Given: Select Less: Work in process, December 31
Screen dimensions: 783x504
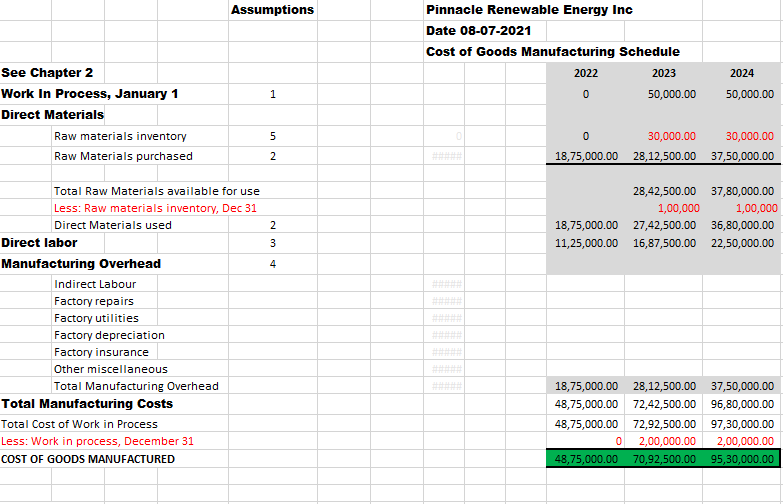Looking at the screenshot, I should click(x=97, y=441).
